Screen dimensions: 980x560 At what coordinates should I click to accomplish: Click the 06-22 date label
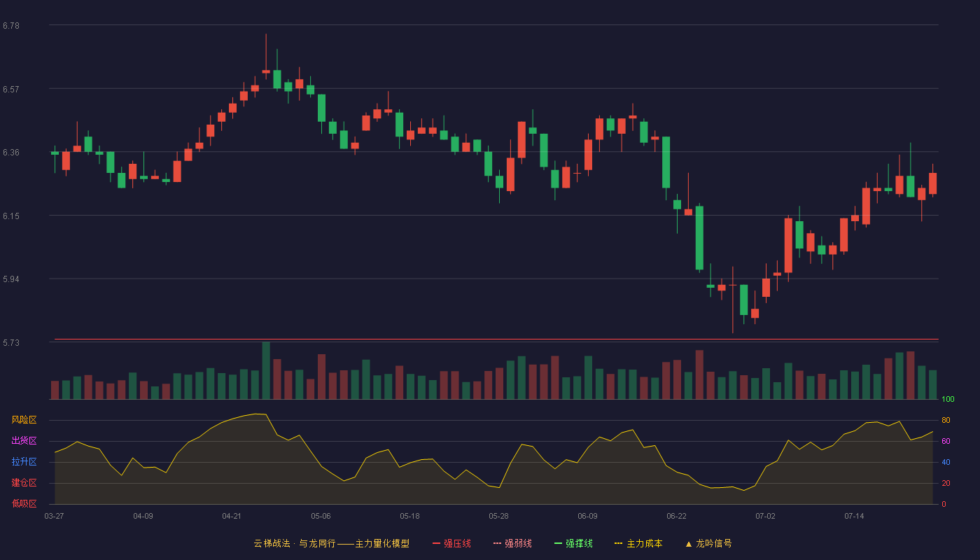[676, 516]
